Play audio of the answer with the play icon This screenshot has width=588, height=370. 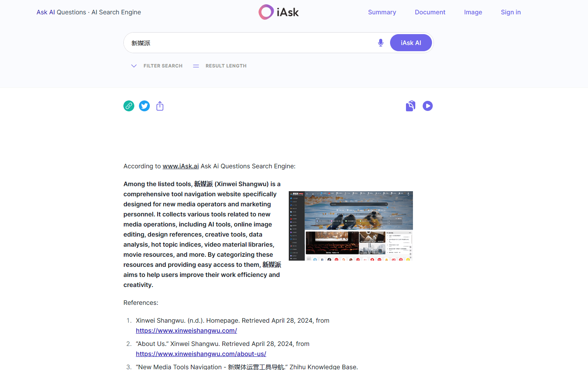pos(427,105)
